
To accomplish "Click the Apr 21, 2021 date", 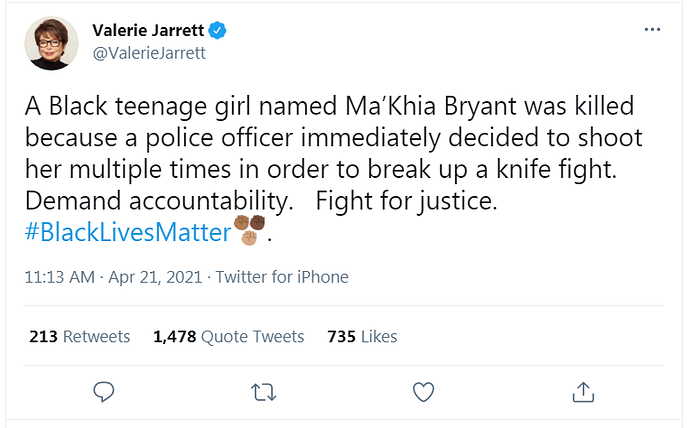I will pyautogui.click(x=155, y=277).
